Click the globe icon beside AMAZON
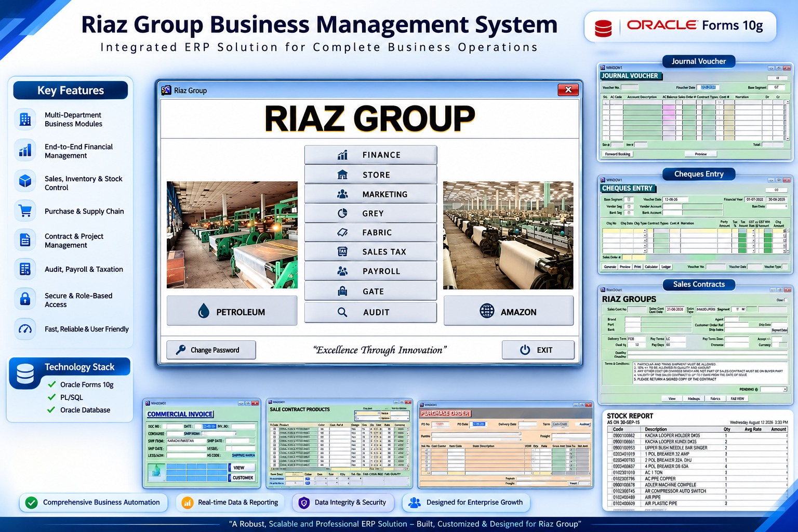The image size is (798, 532). pos(487,311)
